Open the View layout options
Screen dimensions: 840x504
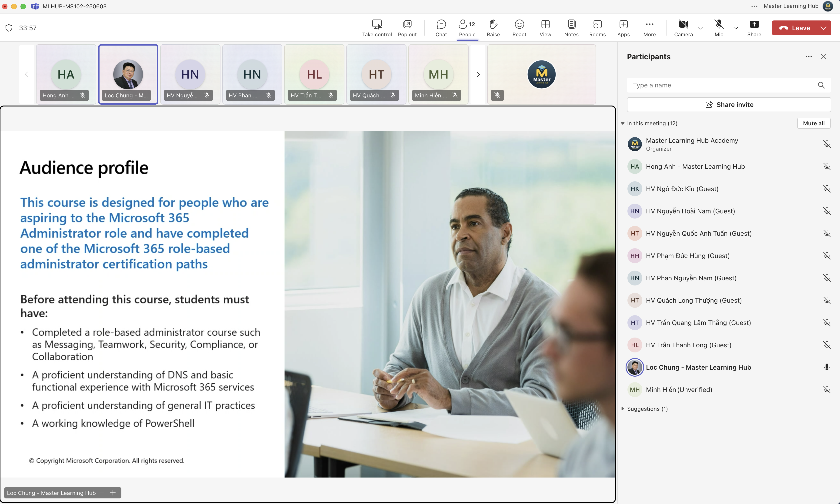tap(545, 28)
